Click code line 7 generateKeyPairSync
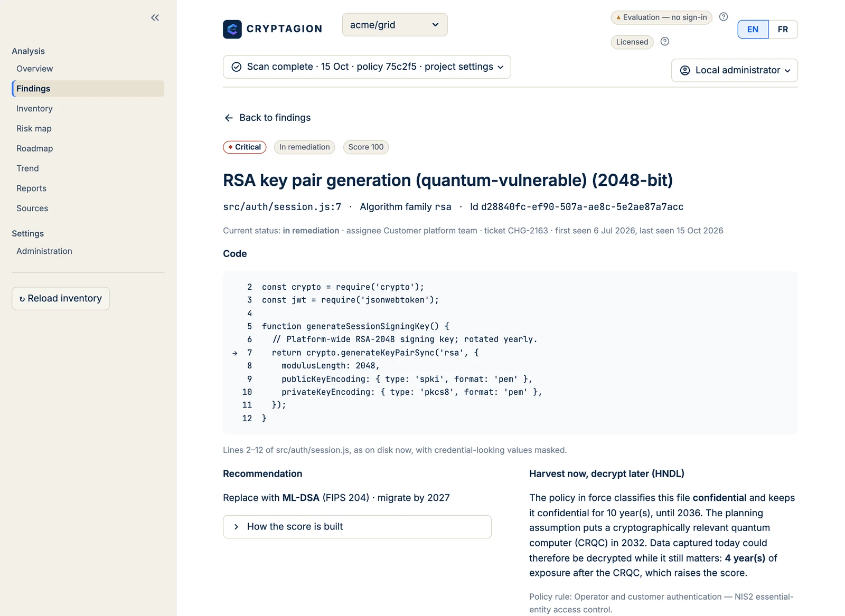 pos(375,353)
